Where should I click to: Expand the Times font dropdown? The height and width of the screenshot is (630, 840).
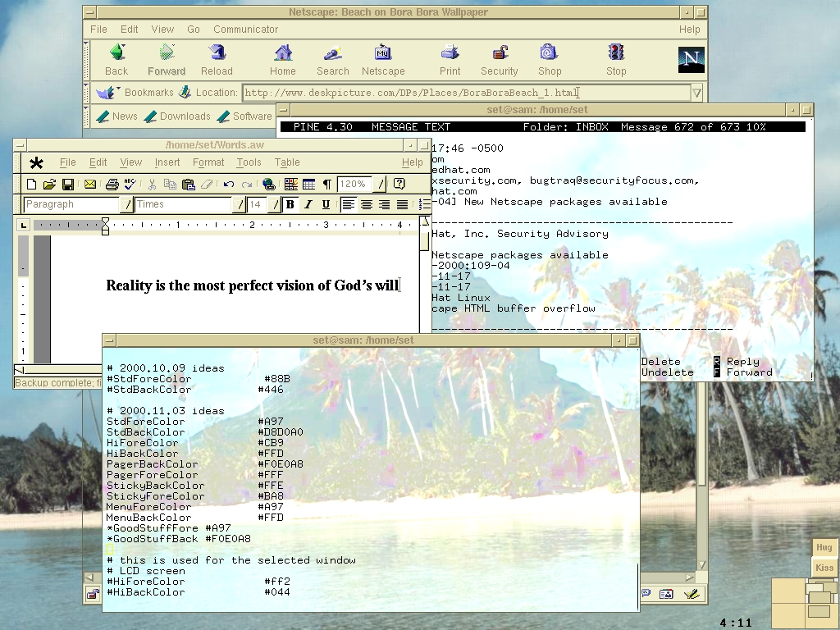[240, 204]
